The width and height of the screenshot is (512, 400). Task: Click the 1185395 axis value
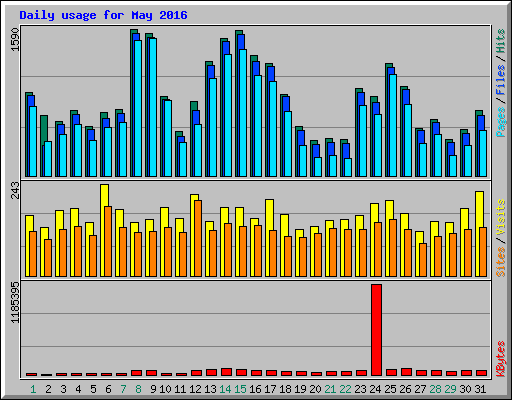pyautogui.click(x=15, y=303)
